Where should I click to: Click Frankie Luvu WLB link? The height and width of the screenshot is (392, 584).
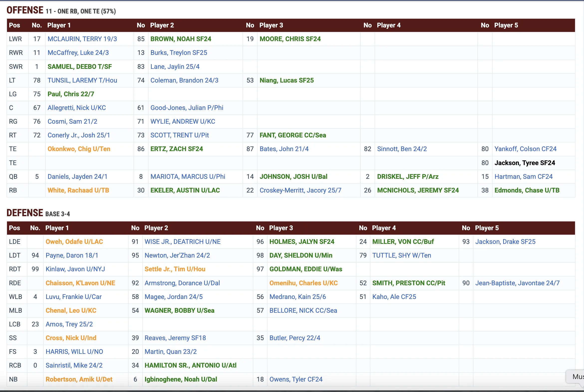point(73,296)
